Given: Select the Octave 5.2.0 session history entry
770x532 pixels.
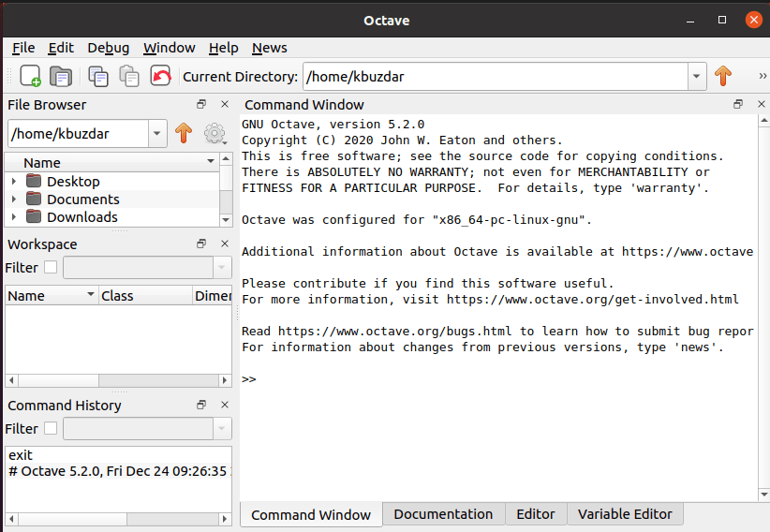Looking at the screenshot, I should [118, 471].
